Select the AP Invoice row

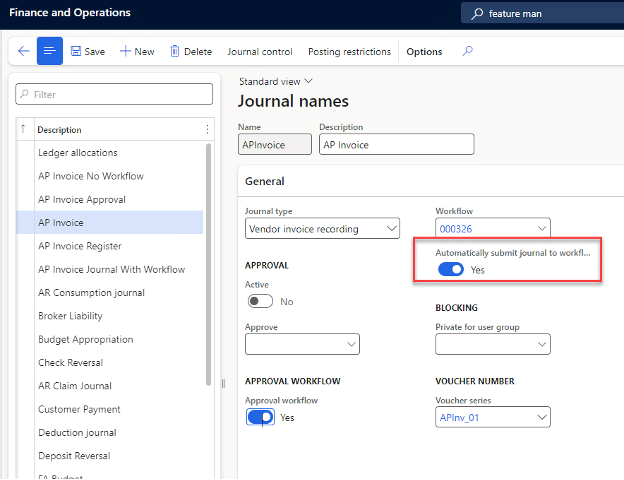(x=109, y=222)
